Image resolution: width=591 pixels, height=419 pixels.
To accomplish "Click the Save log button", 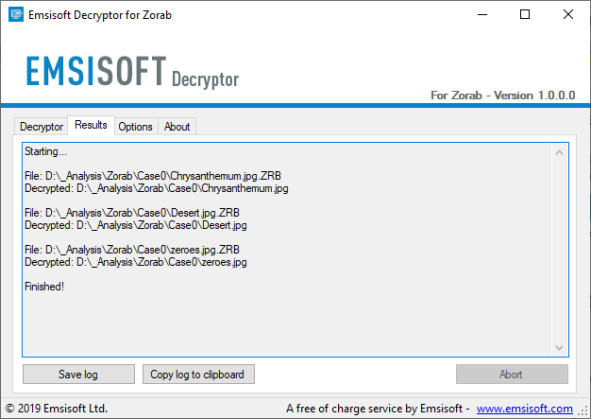I will [78, 374].
